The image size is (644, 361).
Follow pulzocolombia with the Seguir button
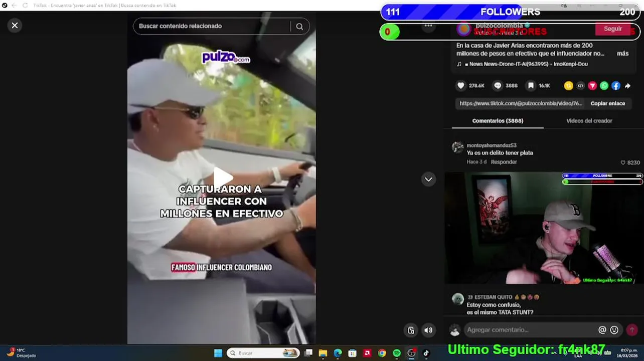(612, 29)
